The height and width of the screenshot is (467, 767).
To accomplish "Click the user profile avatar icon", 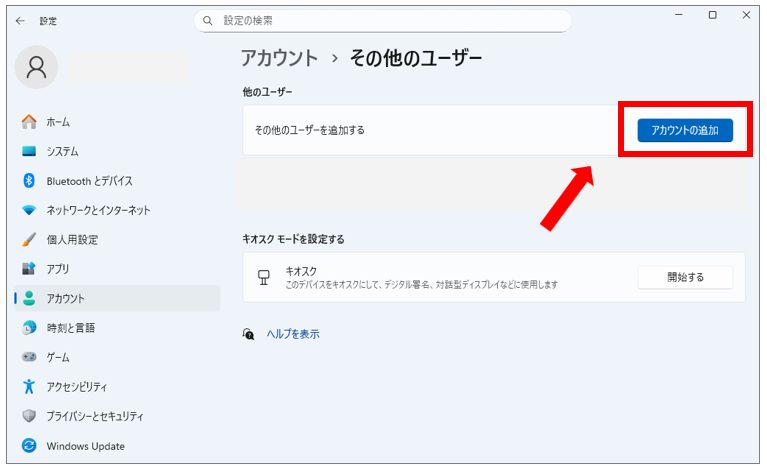I will [x=37, y=67].
